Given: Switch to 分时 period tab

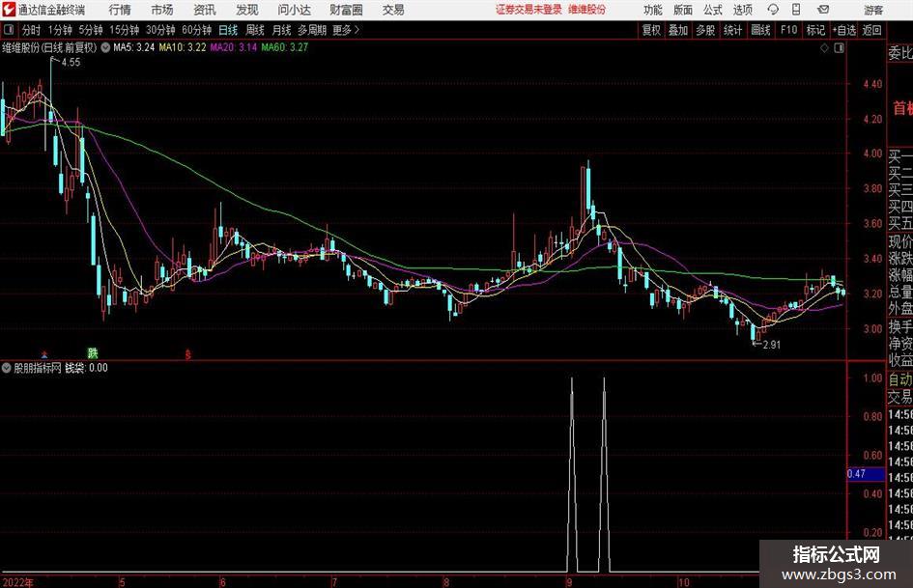Looking at the screenshot, I should point(31,30).
